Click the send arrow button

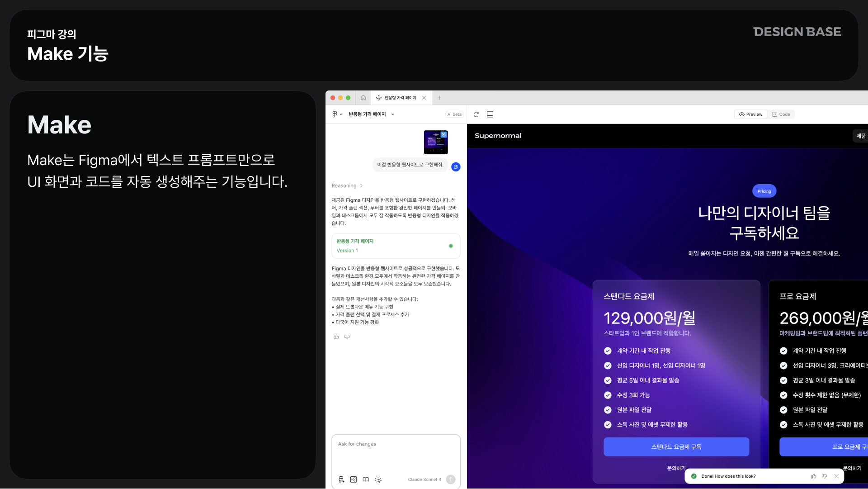click(x=451, y=480)
